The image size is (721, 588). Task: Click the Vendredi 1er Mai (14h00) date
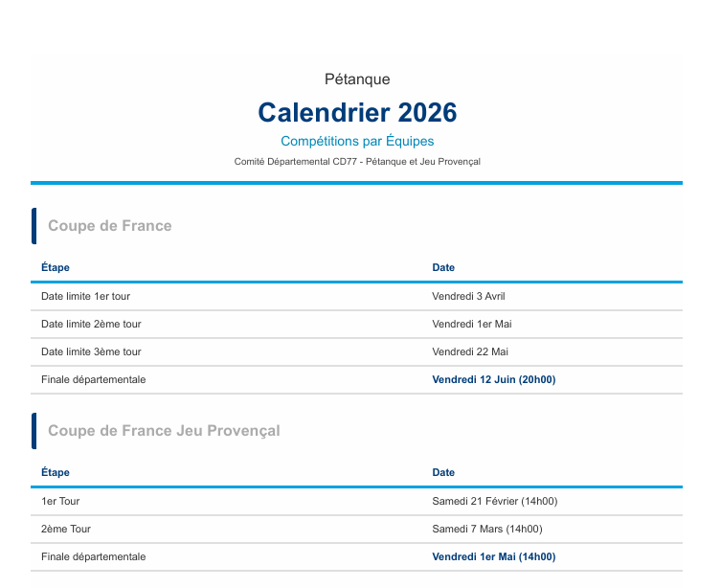tap(494, 556)
